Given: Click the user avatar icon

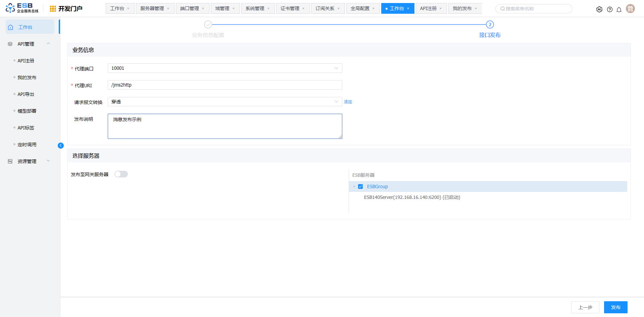Looking at the screenshot, I should pyautogui.click(x=630, y=9).
